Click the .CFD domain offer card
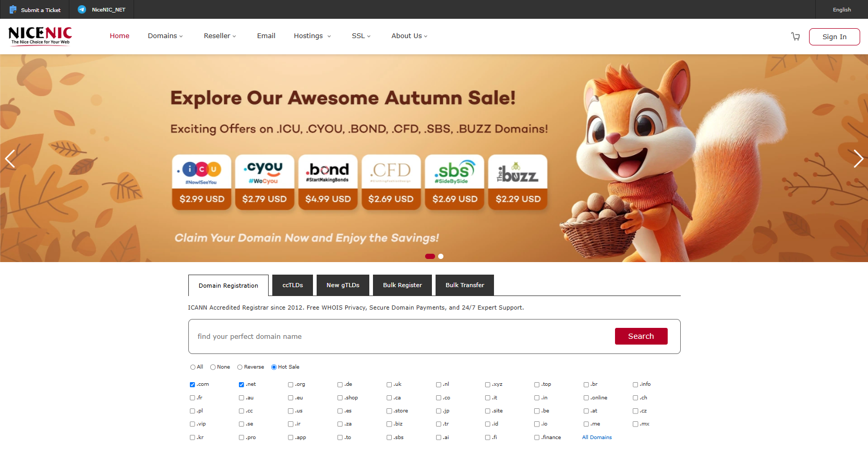Image resolution: width=868 pixels, height=449 pixels. tap(391, 182)
